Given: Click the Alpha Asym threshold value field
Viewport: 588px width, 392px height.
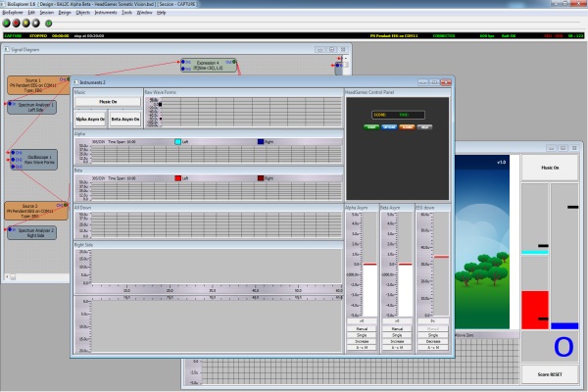Looking at the screenshot, I should click(x=362, y=321).
